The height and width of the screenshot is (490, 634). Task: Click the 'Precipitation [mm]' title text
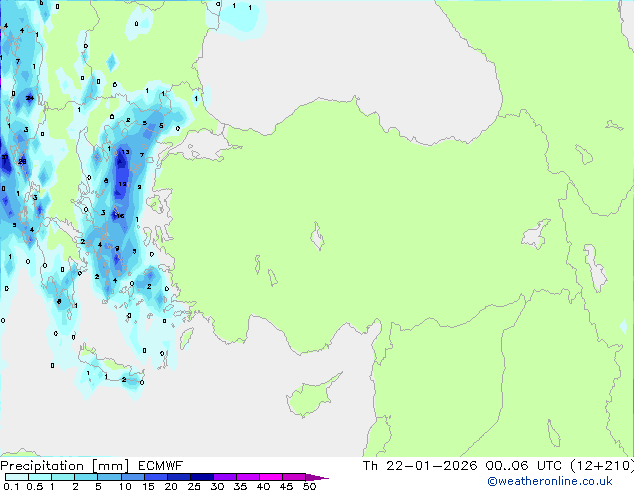[65, 466]
